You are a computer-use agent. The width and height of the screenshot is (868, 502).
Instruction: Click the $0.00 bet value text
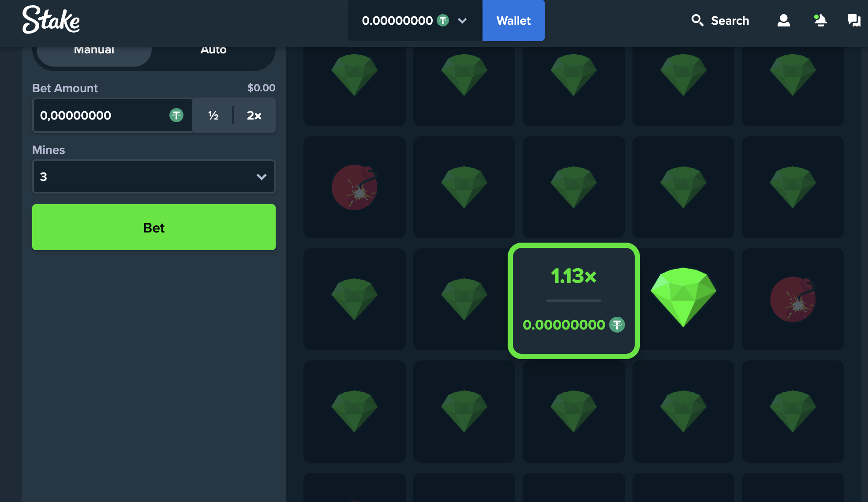point(261,88)
